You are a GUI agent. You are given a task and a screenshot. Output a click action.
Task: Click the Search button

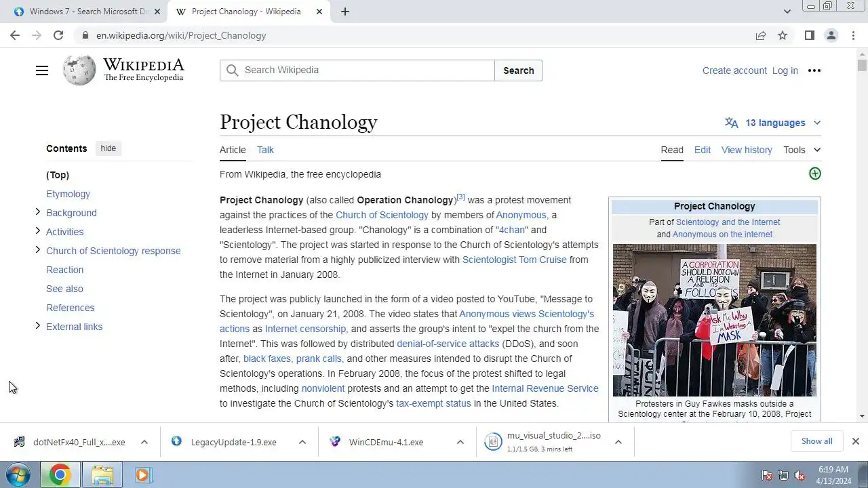(x=519, y=70)
